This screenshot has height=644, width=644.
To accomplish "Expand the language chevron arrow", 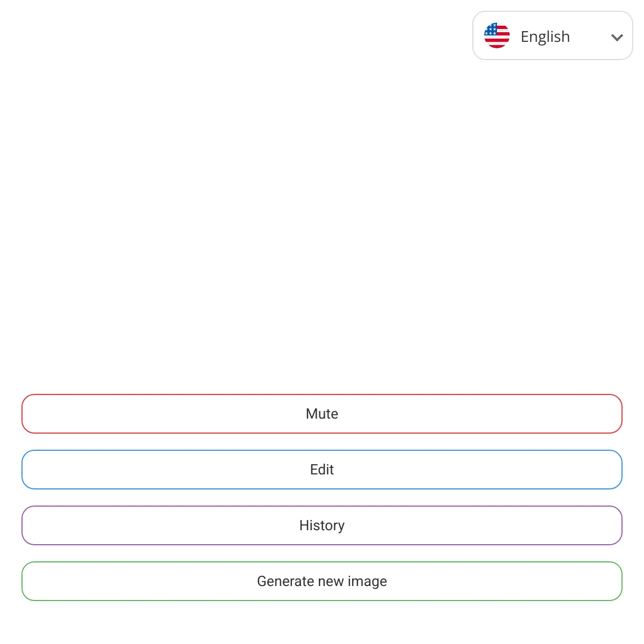I will point(617,37).
